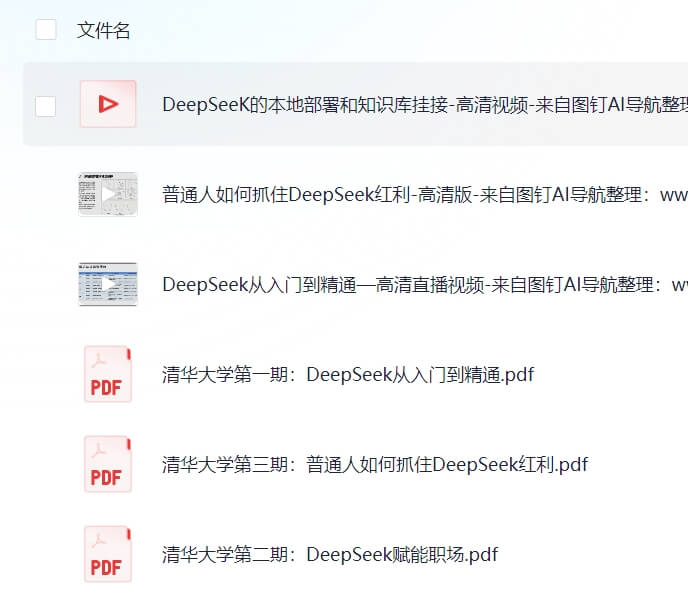Open file DeepSeek从入门到精通—高清直播视频
The width and height of the screenshot is (688, 606).
tap(425, 285)
